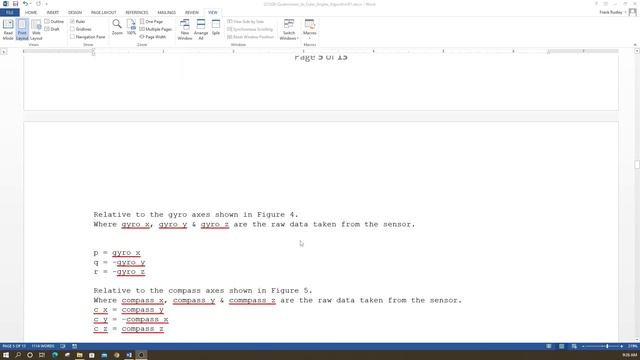Open Switch Windows dropdown
This screenshot has height=360, width=640.
coord(289,29)
